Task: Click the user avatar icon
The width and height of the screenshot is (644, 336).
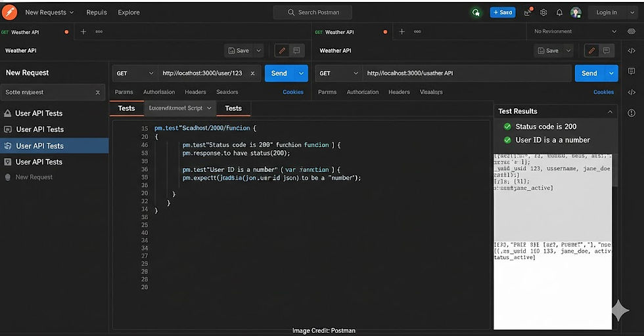Action: [x=576, y=12]
